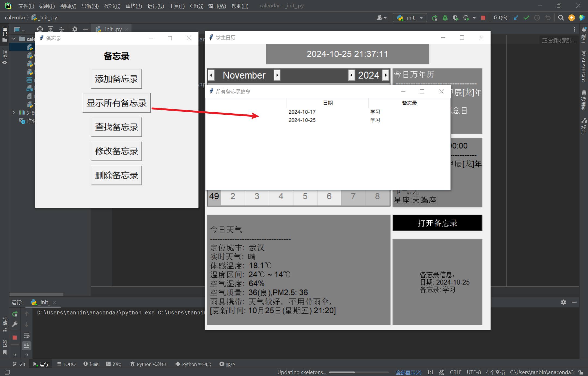Click the 打开备忘录 button

(437, 223)
